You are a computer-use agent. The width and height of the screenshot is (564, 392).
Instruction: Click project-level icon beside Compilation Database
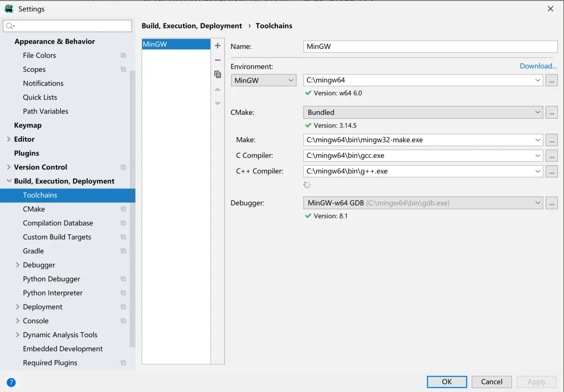click(x=123, y=223)
